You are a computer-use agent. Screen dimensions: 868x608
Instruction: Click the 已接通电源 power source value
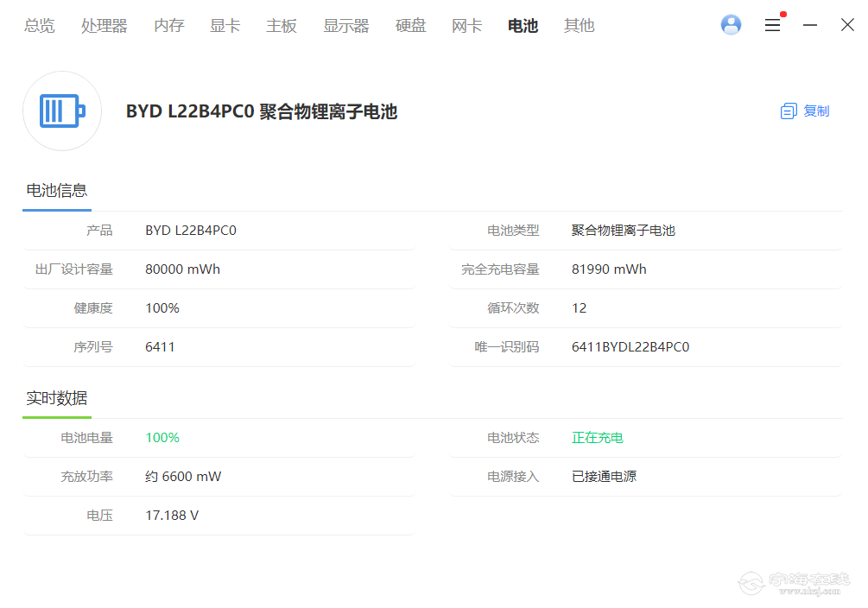(604, 476)
